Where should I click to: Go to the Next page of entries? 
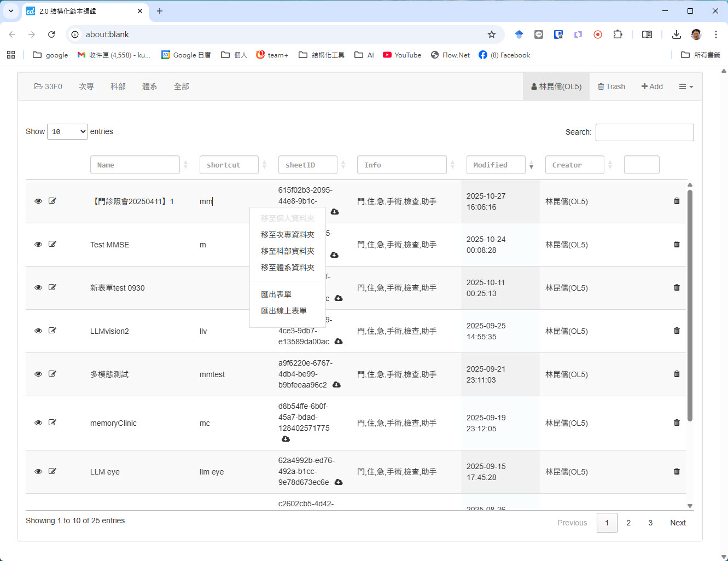point(677,523)
